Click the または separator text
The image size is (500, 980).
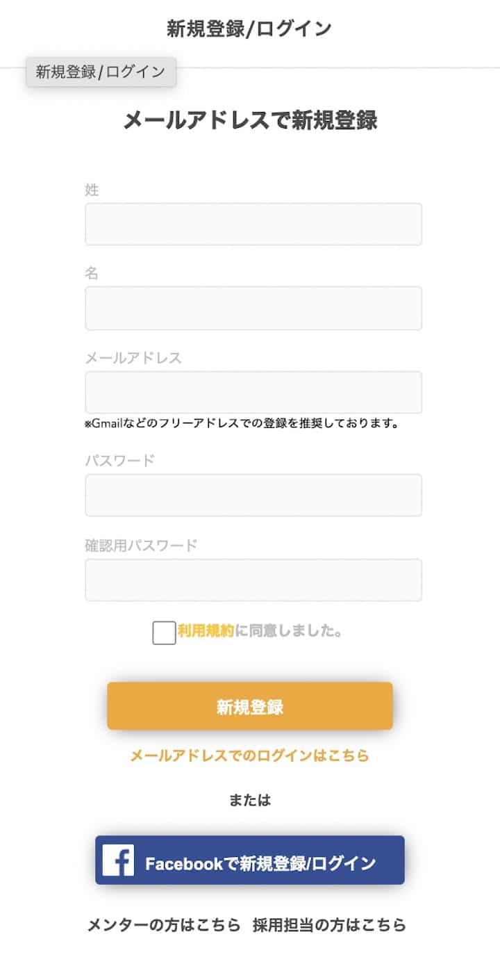(x=250, y=800)
